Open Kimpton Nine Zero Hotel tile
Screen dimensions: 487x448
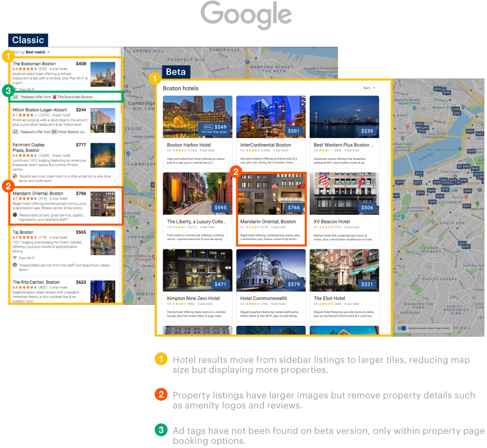click(198, 285)
